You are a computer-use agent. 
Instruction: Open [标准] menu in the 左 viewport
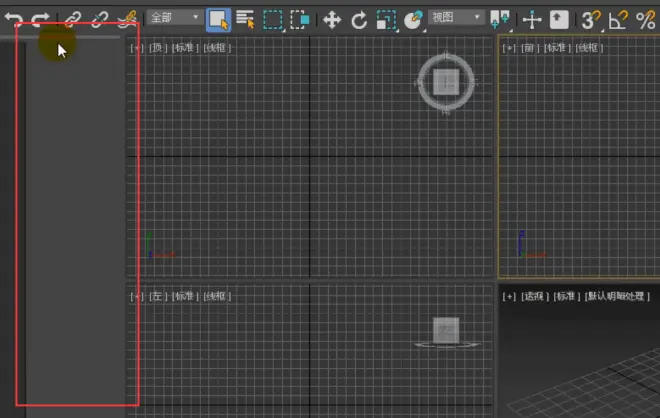pos(185,296)
